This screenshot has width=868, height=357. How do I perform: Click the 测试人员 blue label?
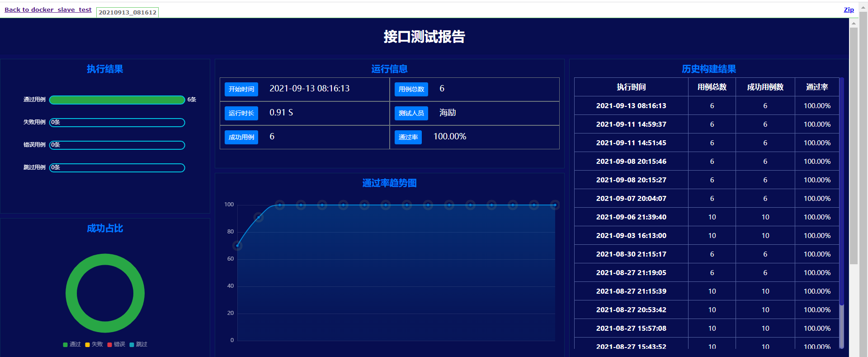(x=411, y=113)
